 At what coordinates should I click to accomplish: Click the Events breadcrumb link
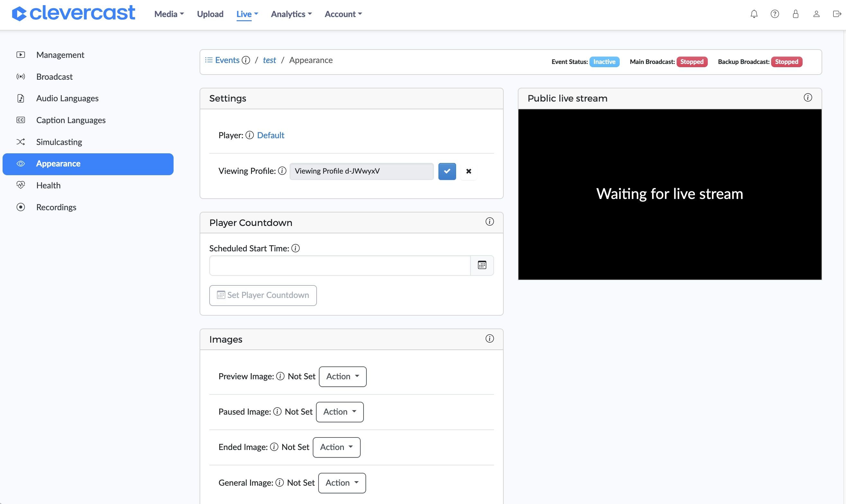click(227, 60)
